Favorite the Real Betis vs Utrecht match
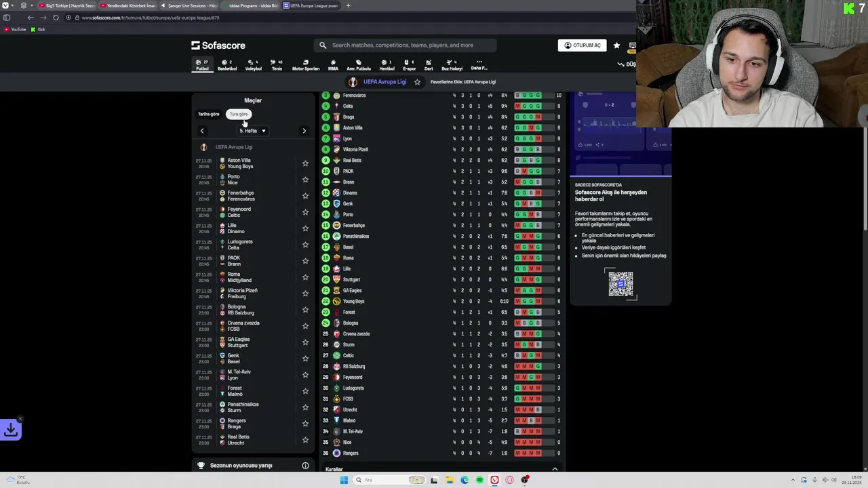 tap(305, 440)
